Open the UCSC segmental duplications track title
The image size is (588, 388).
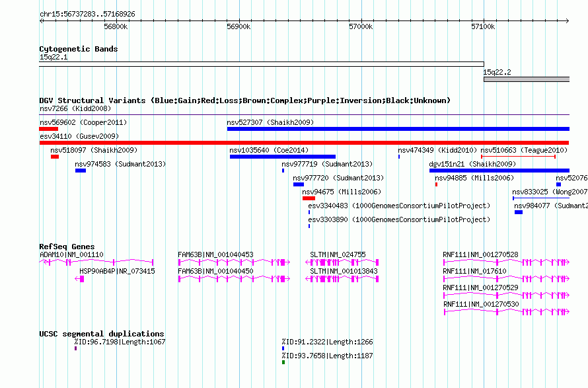click(x=102, y=334)
